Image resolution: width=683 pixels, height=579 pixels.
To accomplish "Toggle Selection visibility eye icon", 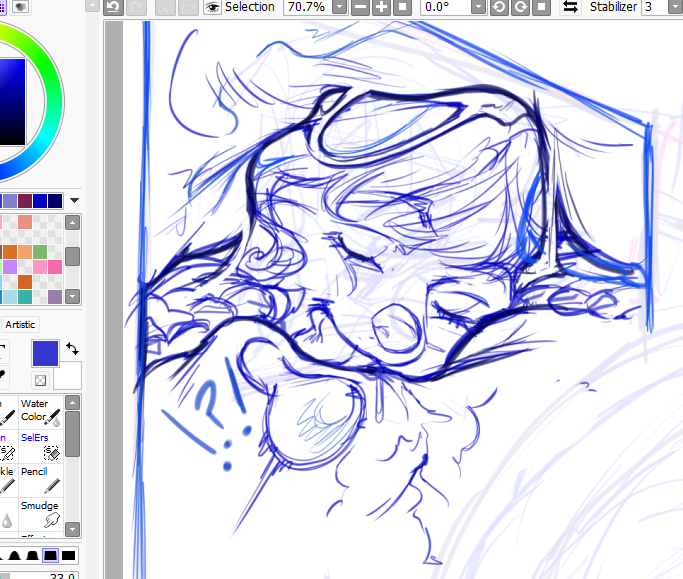I will pos(212,7).
